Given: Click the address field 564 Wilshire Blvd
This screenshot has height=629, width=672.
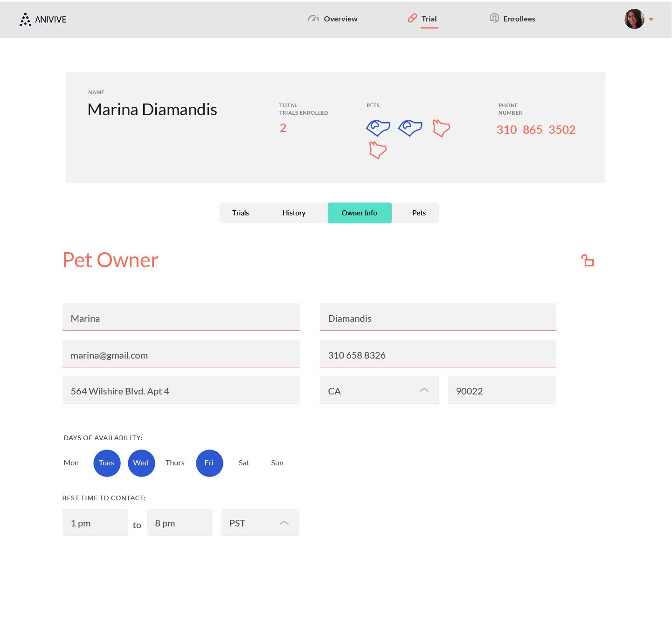Looking at the screenshot, I should (181, 390).
